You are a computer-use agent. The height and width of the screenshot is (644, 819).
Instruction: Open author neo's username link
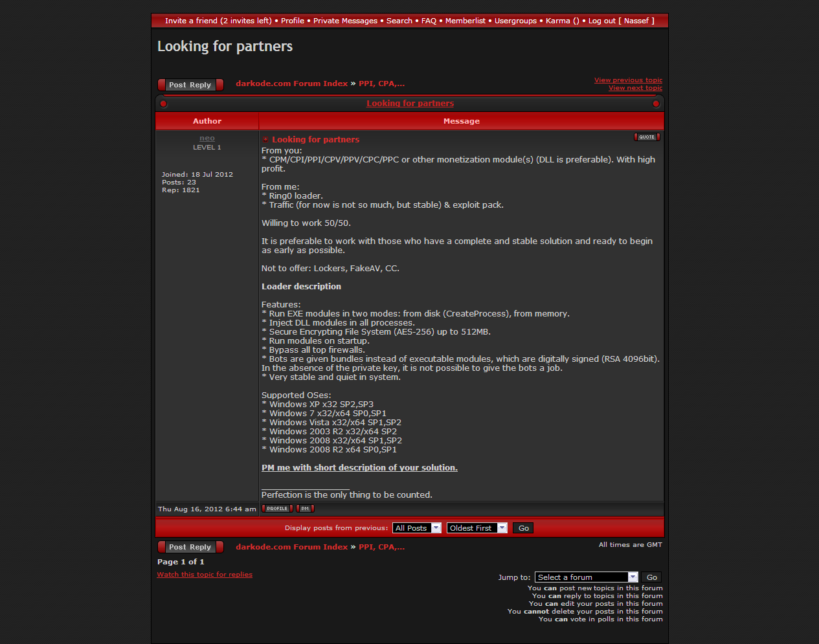point(207,139)
